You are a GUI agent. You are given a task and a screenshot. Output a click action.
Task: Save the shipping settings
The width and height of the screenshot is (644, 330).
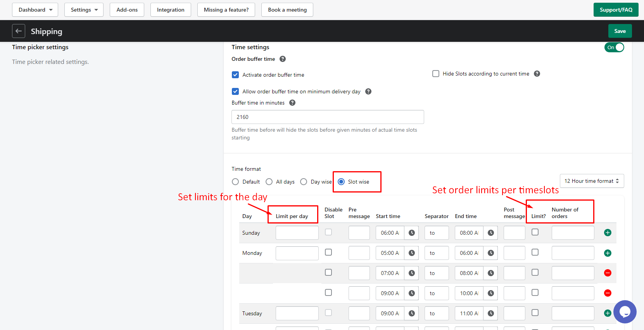[620, 31]
